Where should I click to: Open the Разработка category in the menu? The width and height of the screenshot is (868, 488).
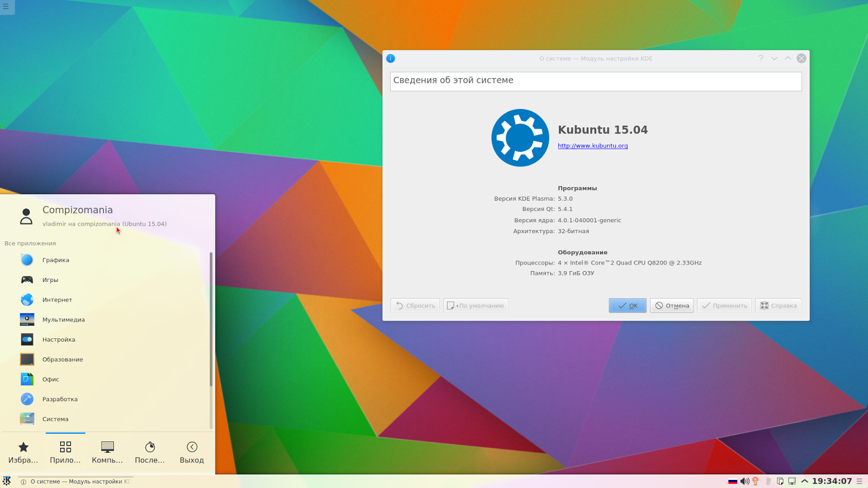(60, 399)
